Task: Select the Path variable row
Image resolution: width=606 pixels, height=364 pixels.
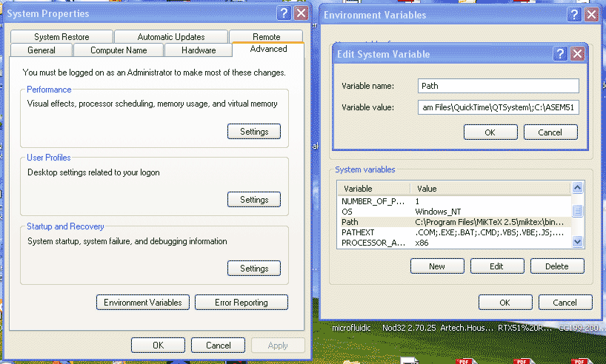Action: pyautogui.click(x=454, y=222)
